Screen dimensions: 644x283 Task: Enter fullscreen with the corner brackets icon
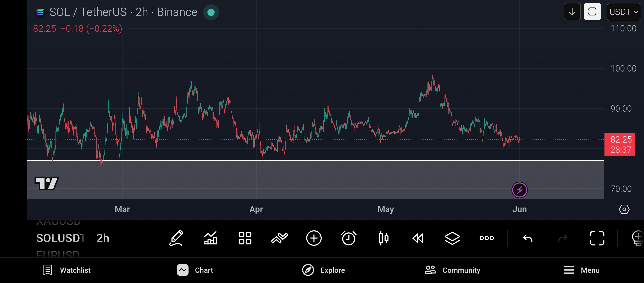597,238
